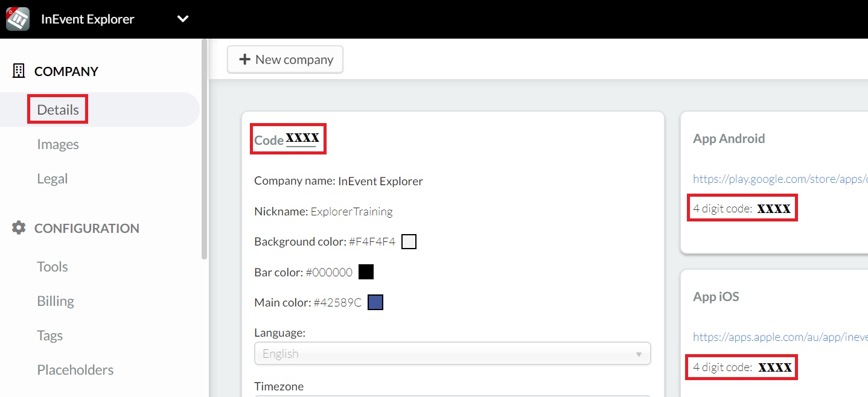The width and height of the screenshot is (868, 397).
Task: Click the #F4F4F4 background color value
Action: tap(372, 242)
